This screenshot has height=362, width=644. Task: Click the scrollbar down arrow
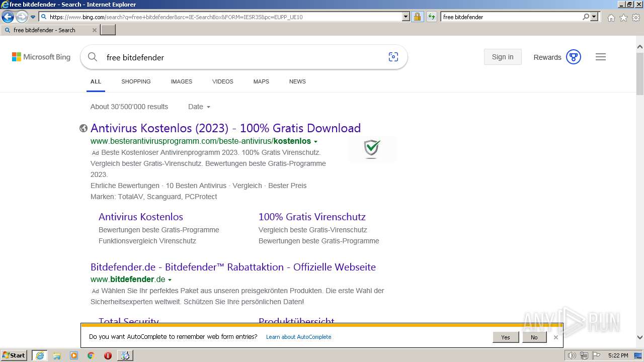point(640,338)
